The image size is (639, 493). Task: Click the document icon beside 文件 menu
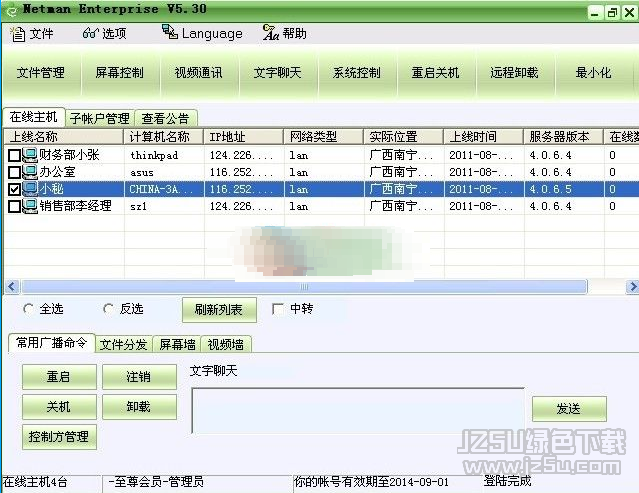click(x=17, y=34)
